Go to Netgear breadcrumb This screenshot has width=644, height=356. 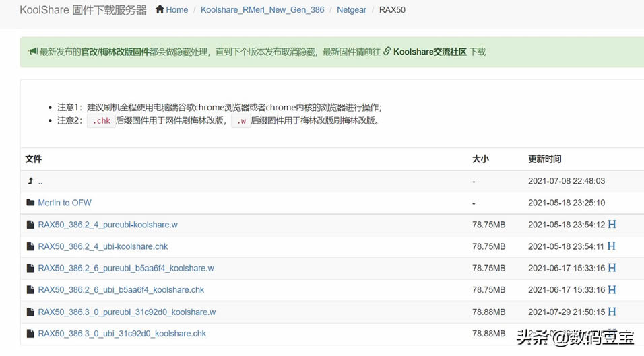[x=352, y=10]
